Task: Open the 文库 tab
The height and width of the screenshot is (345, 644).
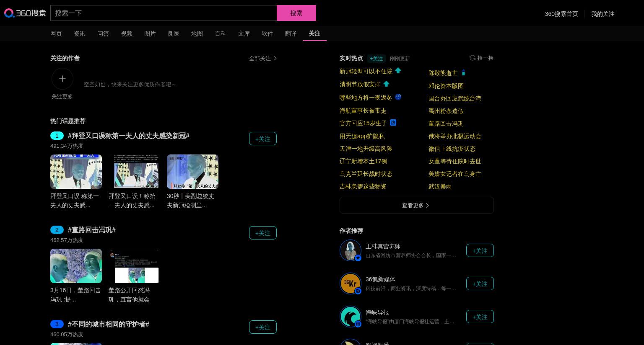Action: pos(244,33)
